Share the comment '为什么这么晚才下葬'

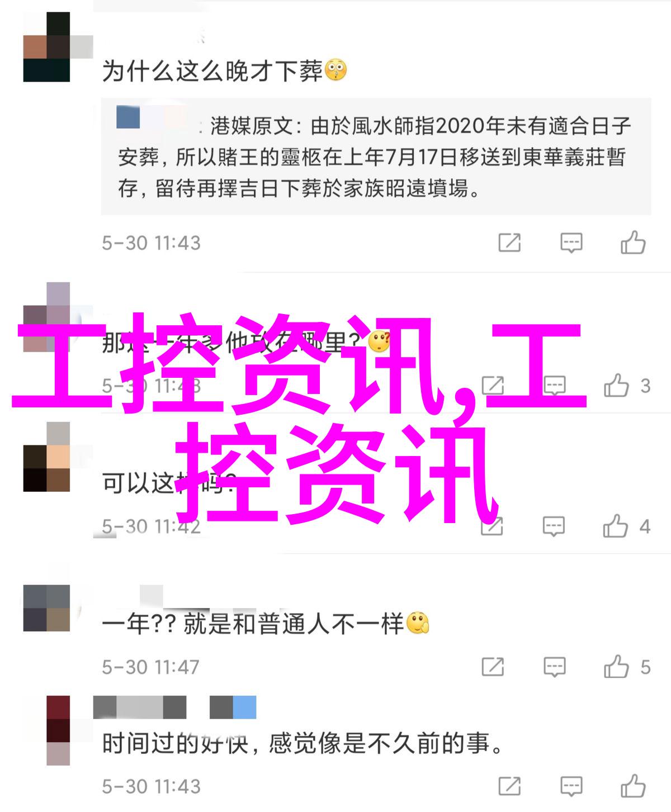(509, 243)
